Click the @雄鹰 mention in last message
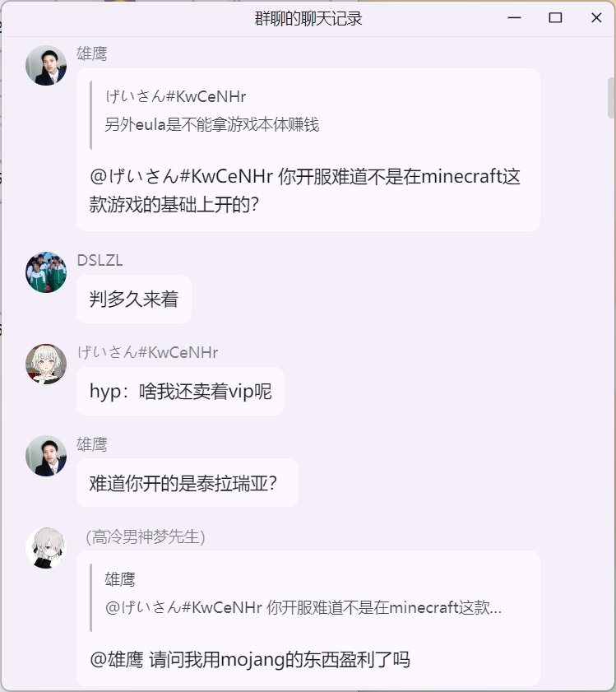Screen dimensions: 616x692 (117, 660)
